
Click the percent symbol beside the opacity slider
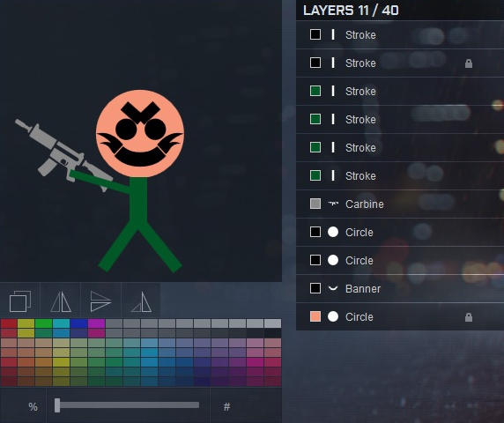point(33,407)
